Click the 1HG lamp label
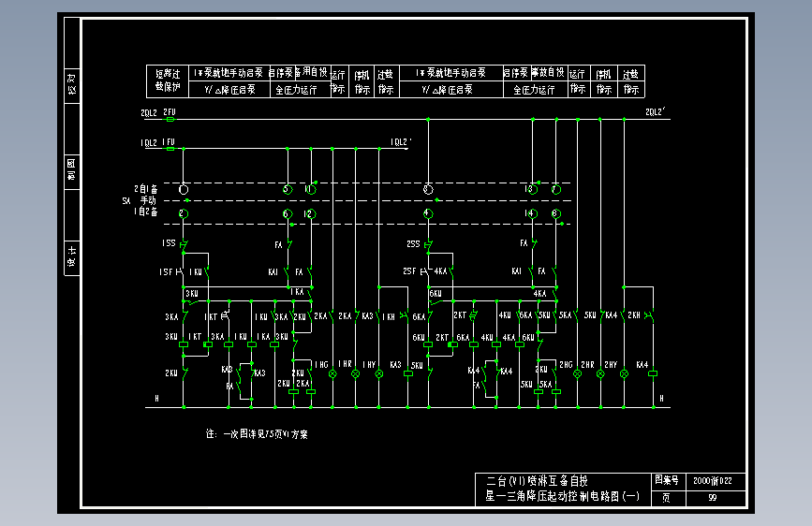 pyautogui.click(x=321, y=365)
